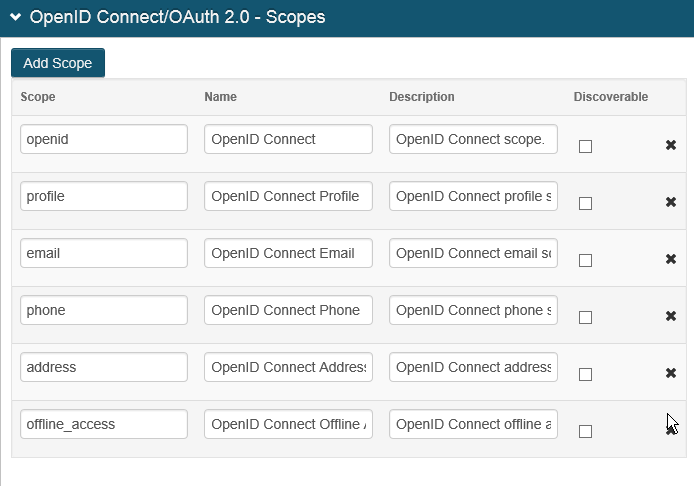Mark phone scope as Discoverable

tap(586, 317)
